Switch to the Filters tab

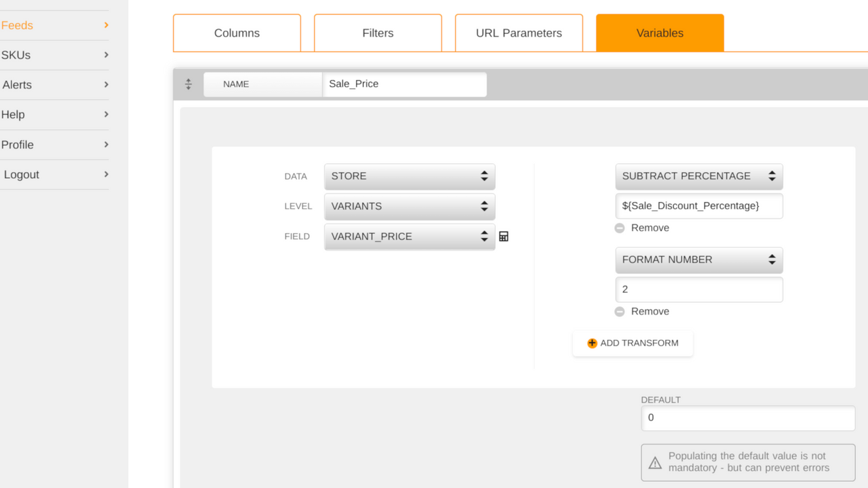coord(378,33)
